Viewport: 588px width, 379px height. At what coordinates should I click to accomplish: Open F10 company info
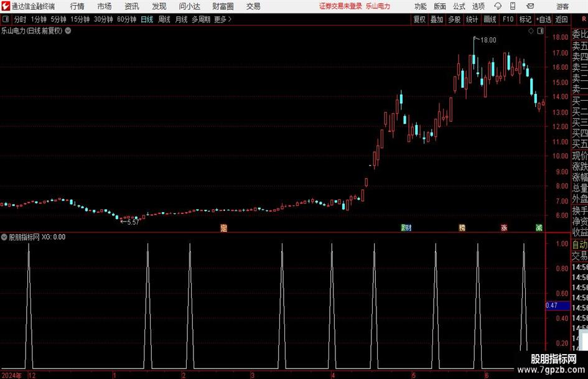(508, 19)
